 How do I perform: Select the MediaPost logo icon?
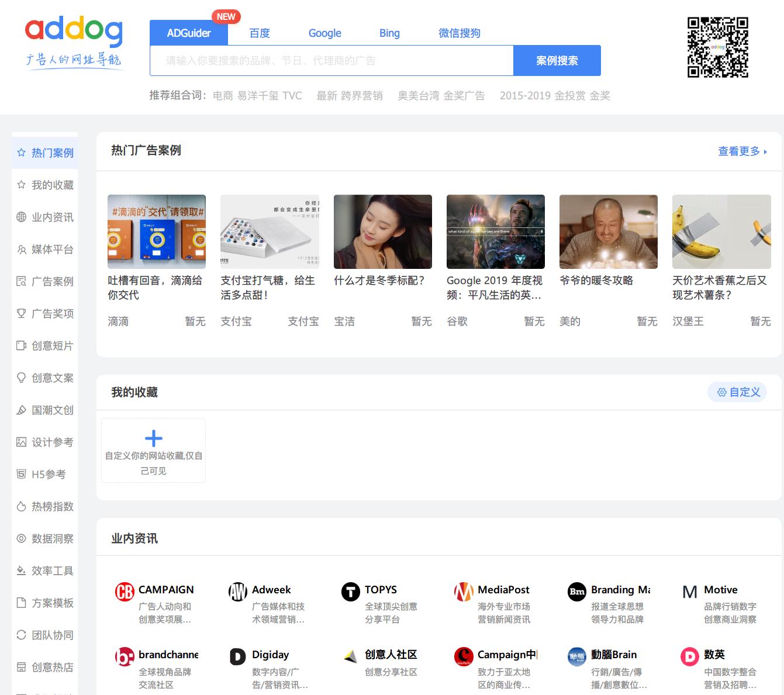464,592
